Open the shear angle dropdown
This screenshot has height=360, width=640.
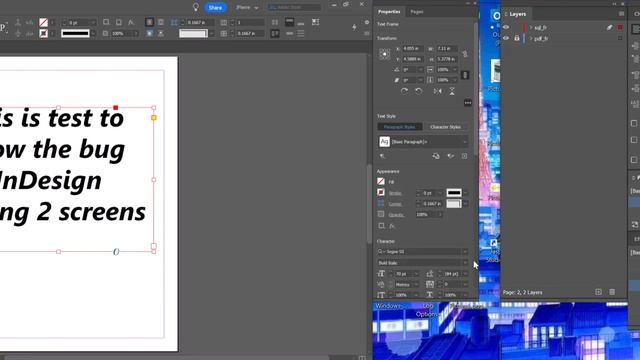click(420, 80)
